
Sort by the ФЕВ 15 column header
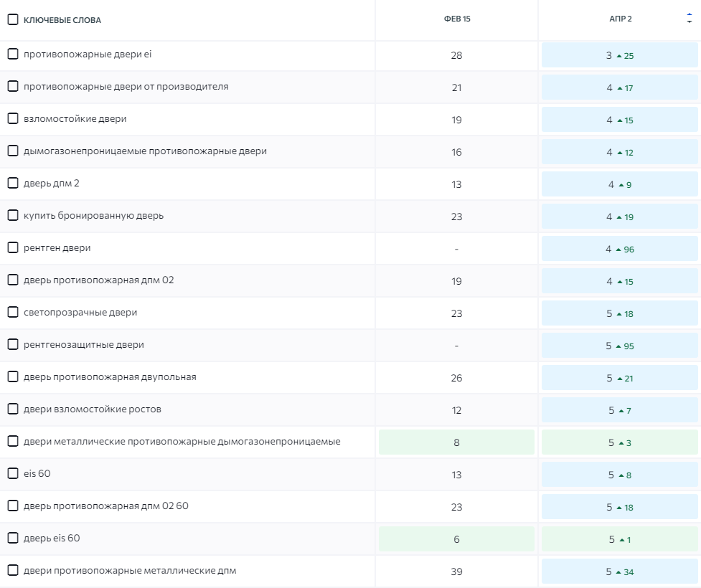[x=457, y=19]
